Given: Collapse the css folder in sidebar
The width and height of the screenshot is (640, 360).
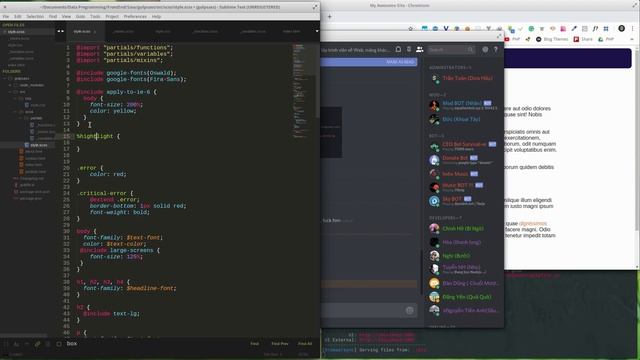Looking at the screenshot, I should [x=16, y=98].
